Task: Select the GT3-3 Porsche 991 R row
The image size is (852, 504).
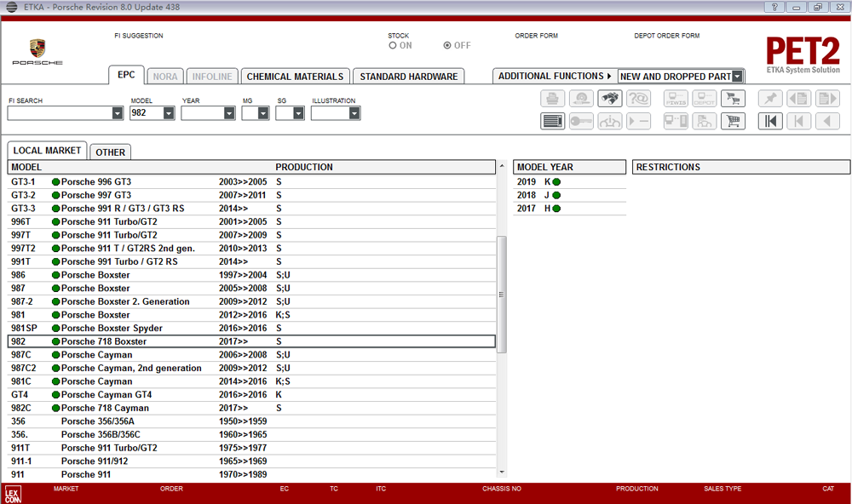Action: 251,209
